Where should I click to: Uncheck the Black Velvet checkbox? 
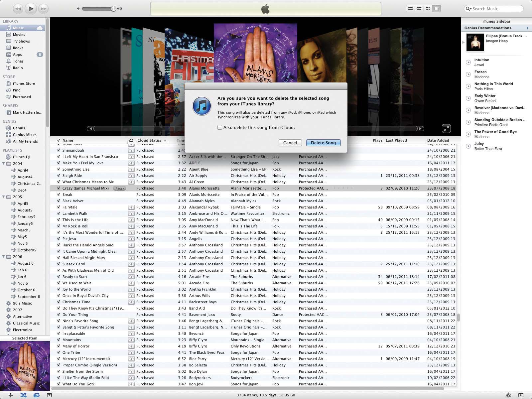click(x=59, y=201)
